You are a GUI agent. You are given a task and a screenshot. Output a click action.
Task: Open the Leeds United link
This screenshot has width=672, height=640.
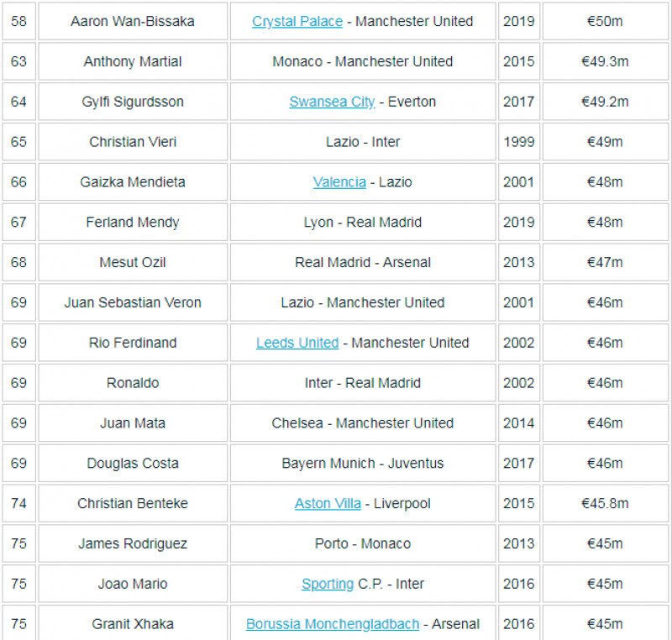297,343
